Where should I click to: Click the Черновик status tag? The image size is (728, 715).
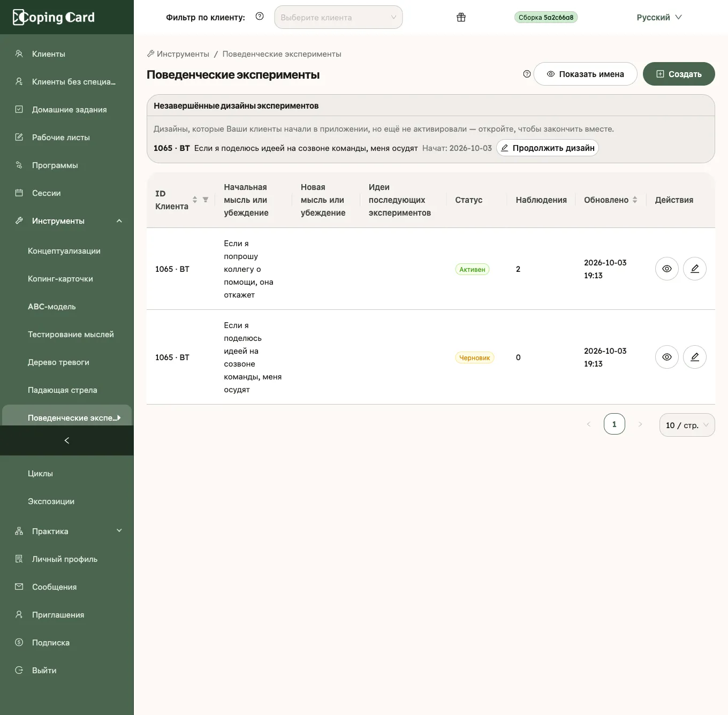[x=474, y=357]
